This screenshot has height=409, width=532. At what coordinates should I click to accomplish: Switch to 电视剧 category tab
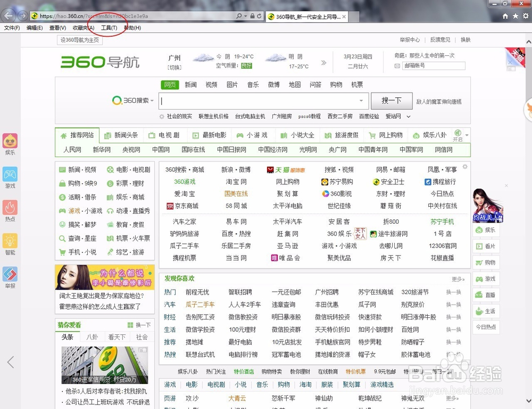coord(165,135)
